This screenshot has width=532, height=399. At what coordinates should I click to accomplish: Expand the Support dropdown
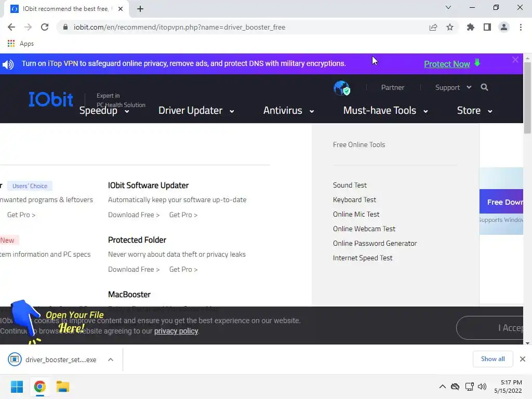[x=453, y=87]
